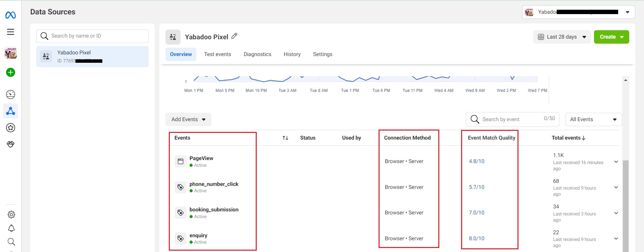Click the booking_submission event name
This screenshot has height=252, width=644.
pos(214,210)
